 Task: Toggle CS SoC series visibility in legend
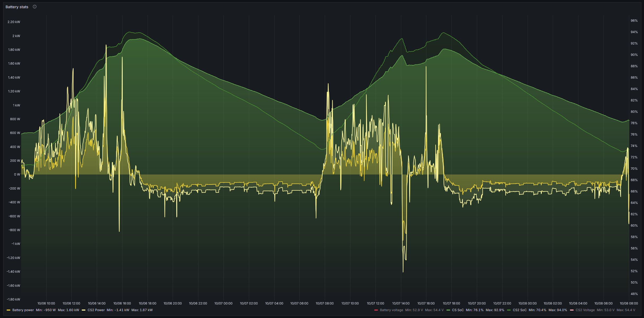pyautogui.click(x=458, y=310)
